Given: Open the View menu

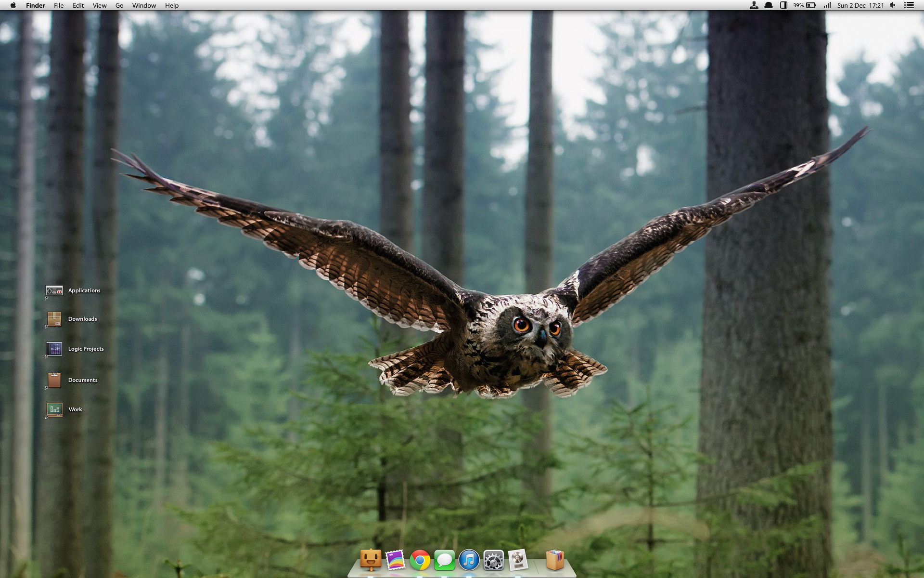Looking at the screenshot, I should pyautogui.click(x=100, y=5).
